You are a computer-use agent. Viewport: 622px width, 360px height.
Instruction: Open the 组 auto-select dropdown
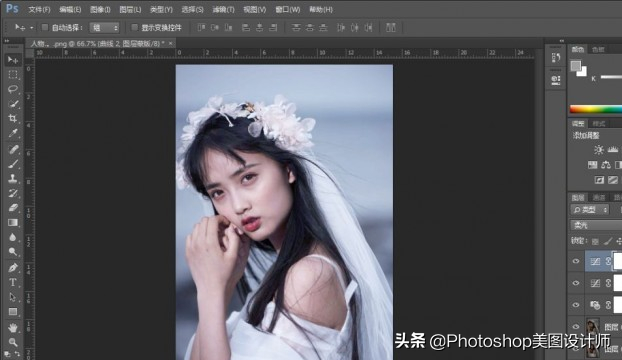point(104,27)
